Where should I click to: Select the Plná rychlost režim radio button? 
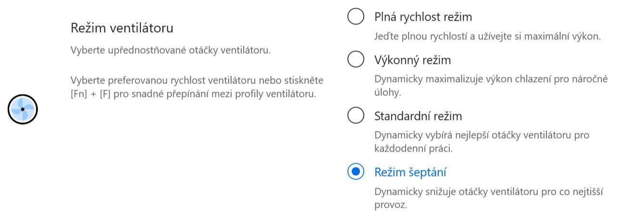click(356, 17)
